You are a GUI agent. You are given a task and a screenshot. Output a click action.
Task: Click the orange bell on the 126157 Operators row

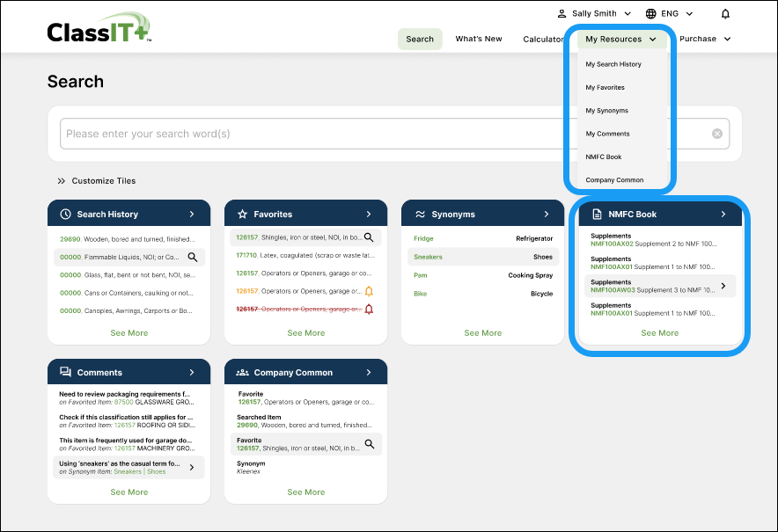(369, 291)
